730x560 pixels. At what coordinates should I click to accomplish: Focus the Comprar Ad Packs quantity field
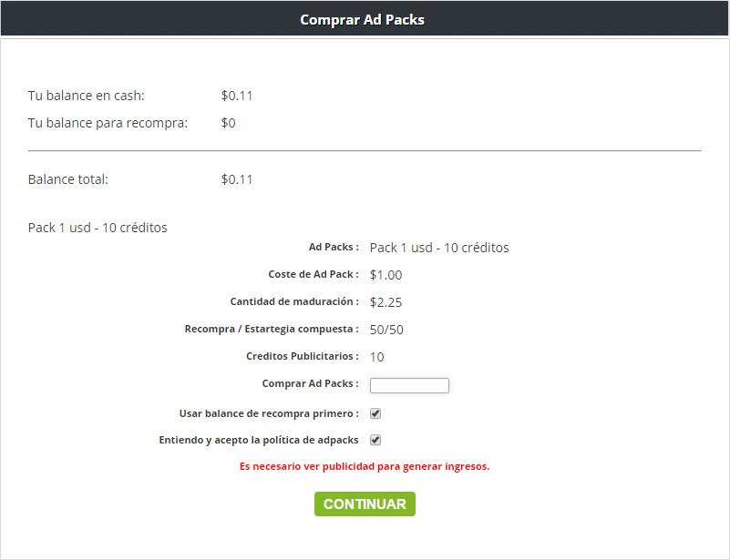click(409, 385)
